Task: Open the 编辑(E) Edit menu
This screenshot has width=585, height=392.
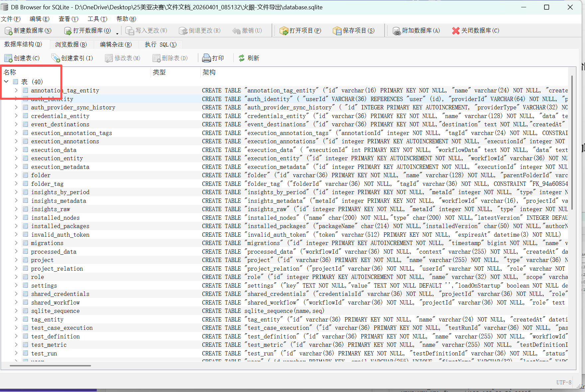Action: (40, 19)
